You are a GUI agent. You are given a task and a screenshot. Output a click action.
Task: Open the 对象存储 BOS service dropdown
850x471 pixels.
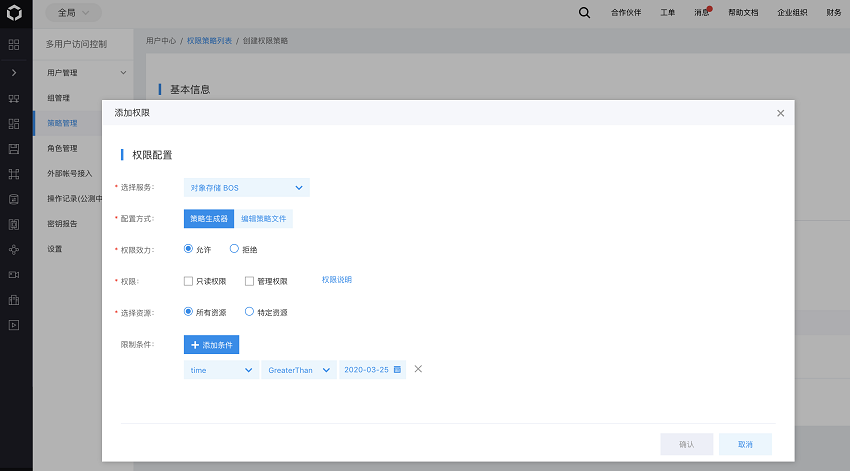click(x=247, y=188)
